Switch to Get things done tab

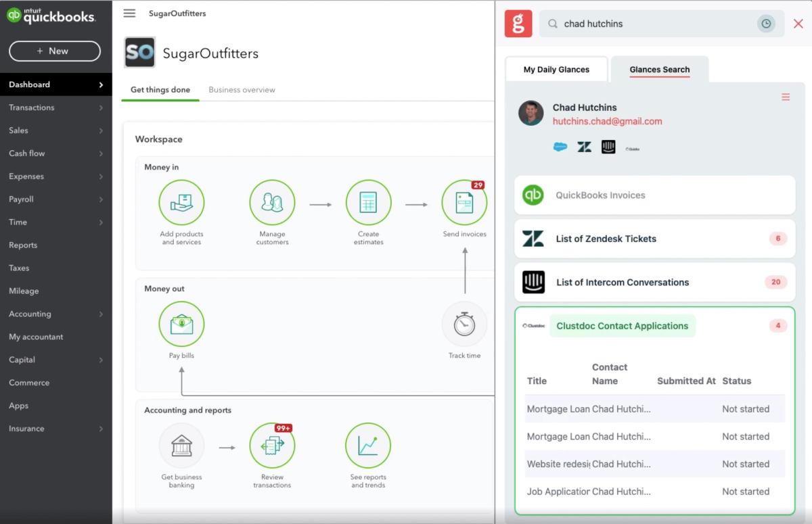click(x=160, y=89)
